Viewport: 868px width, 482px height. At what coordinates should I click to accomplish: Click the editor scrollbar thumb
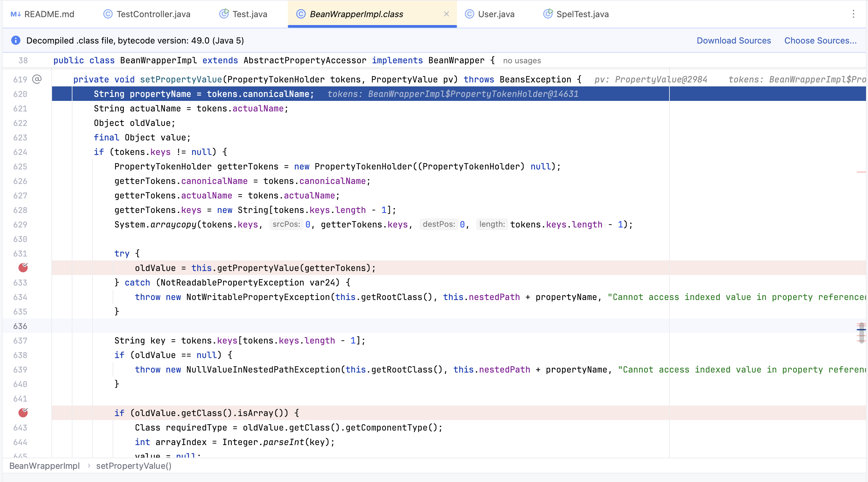(861, 333)
